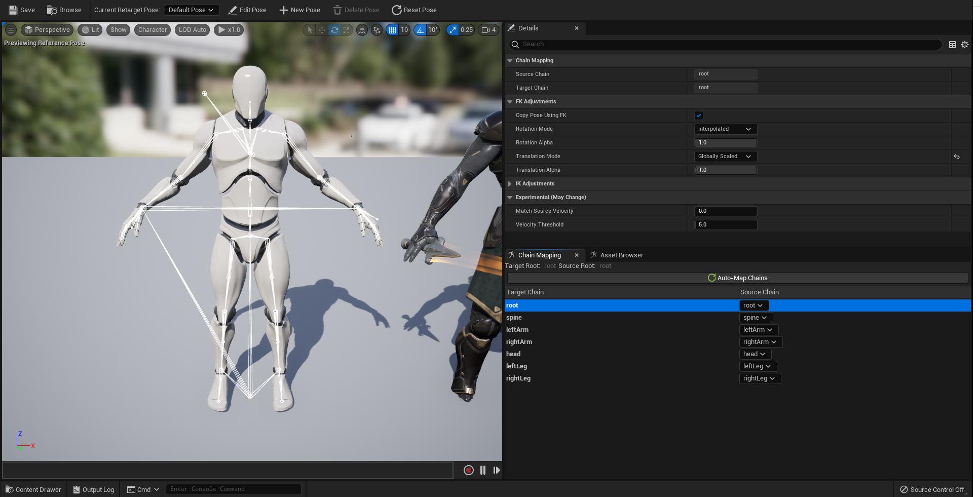This screenshot has height=497, width=980.
Task: Select the rotate transform tool in viewport
Action: coord(334,30)
